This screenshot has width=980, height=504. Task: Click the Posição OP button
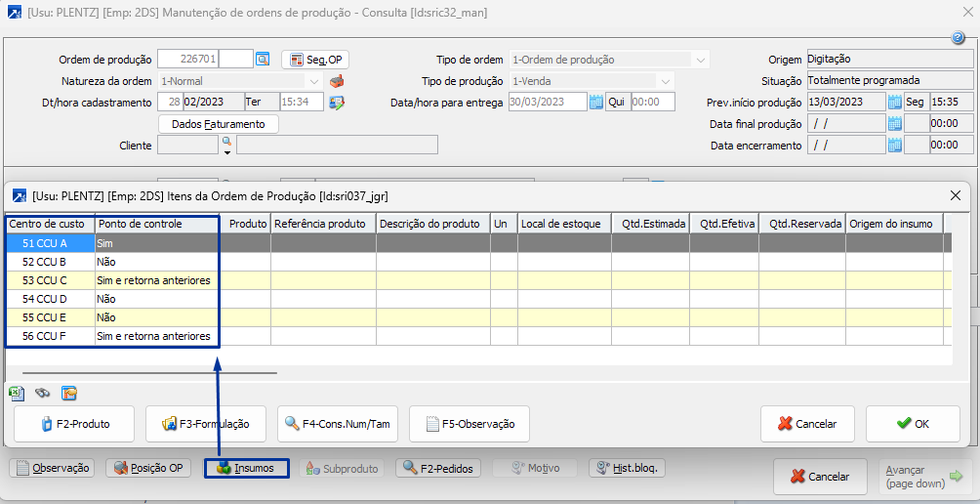tap(148, 468)
